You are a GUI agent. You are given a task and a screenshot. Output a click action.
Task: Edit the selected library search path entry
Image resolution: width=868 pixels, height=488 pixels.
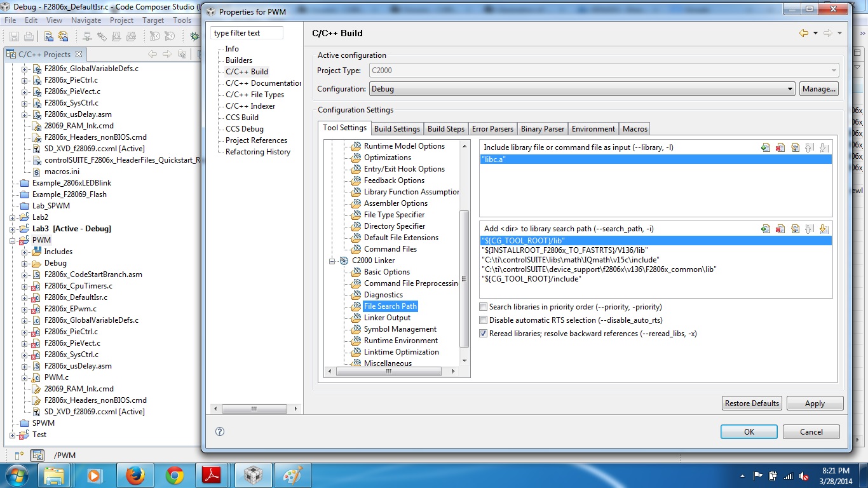[796, 228]
